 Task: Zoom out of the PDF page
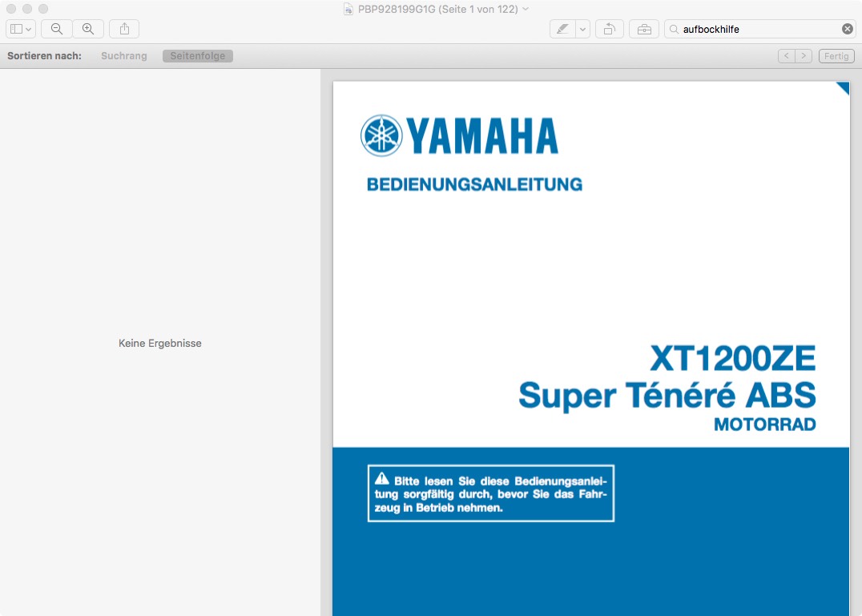click(57, 29)
